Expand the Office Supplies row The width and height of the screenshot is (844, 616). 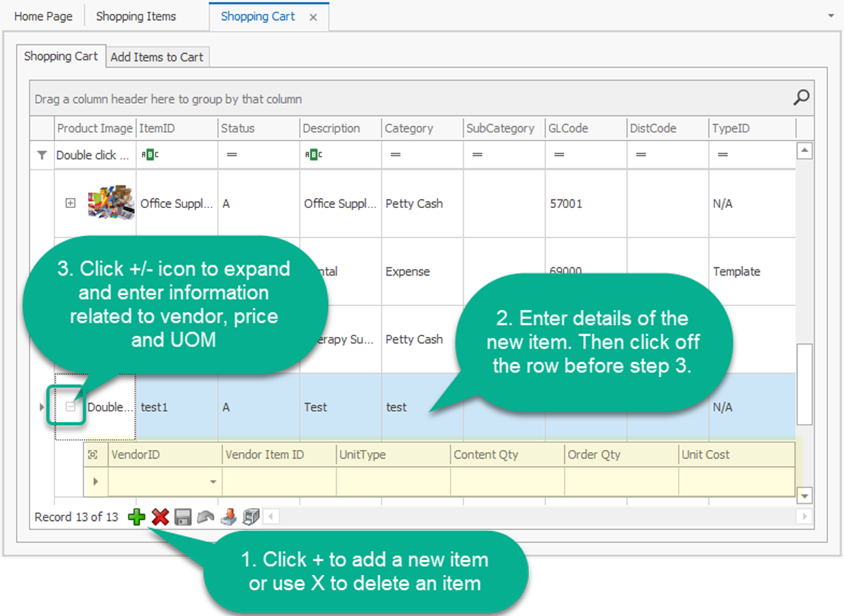70,203
